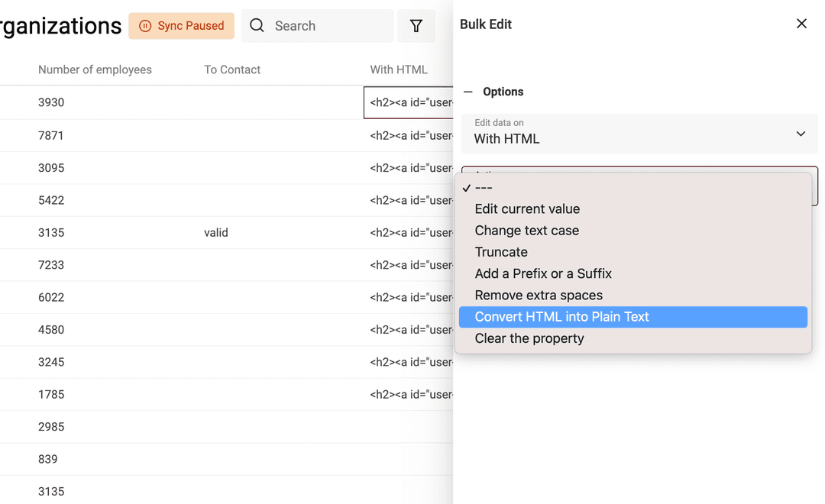Open the filter funnel icon
This screenshot has height=504, width=825.
[x=416, y=25]
